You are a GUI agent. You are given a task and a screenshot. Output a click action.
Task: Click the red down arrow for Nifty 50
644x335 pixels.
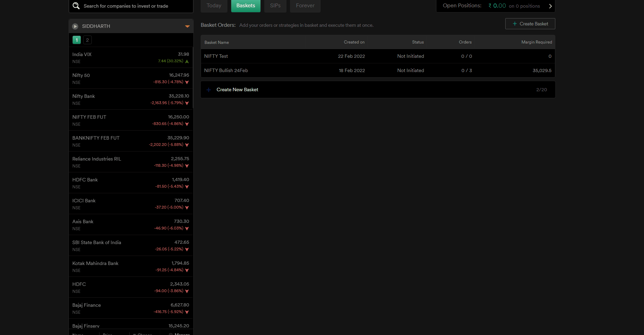point(187,82)
